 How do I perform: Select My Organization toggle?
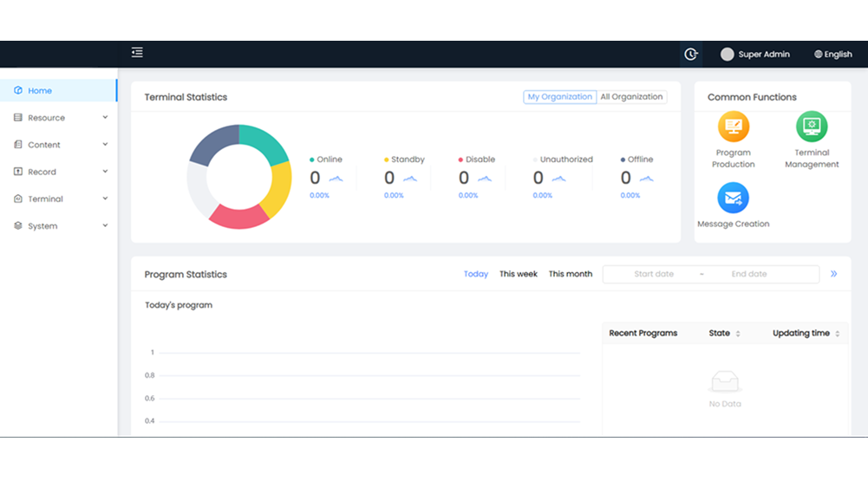(x=559, y=97)
